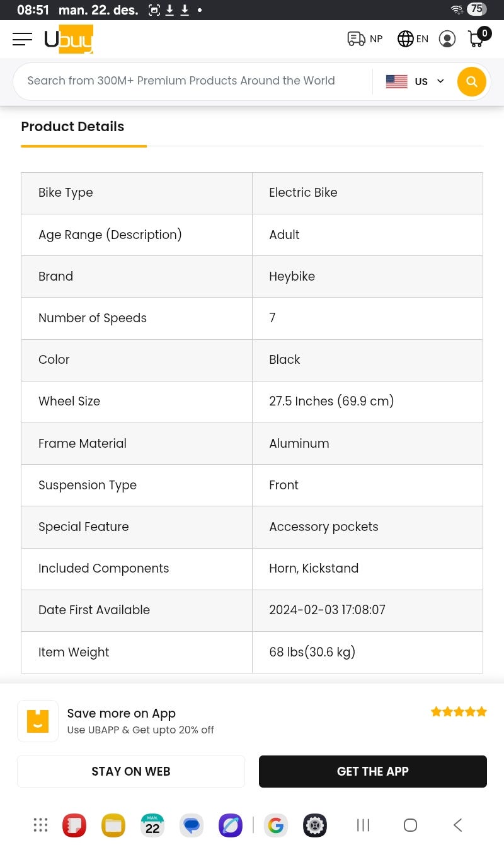Viewport: 504px width, 845px height.
Task: Expand the US store country dropdown
Action: pyautogui.click(x=415, y=81)
